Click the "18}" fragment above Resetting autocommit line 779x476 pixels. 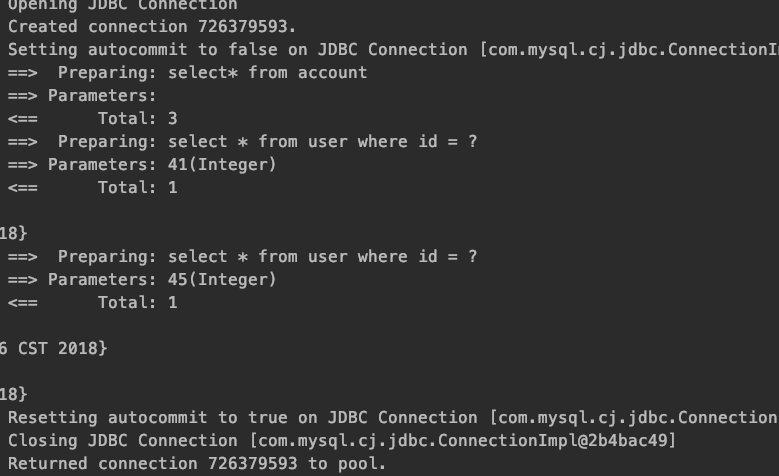pos(13,394)
